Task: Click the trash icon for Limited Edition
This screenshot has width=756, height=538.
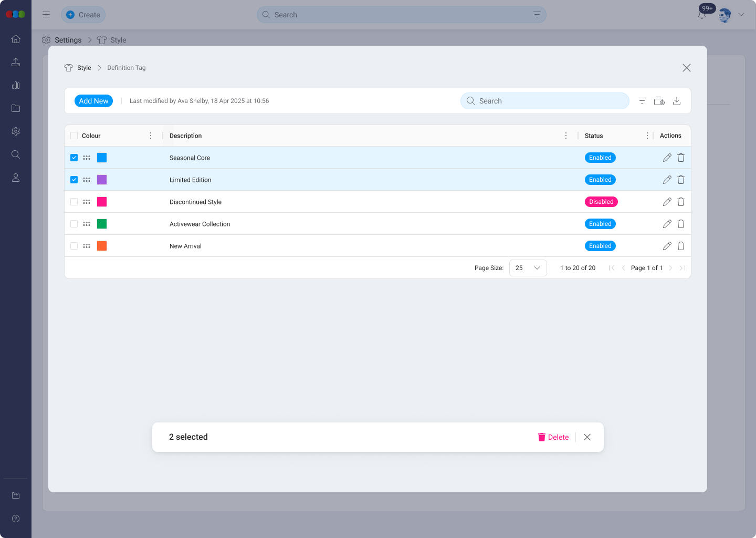Action: [x=681, y=180]
